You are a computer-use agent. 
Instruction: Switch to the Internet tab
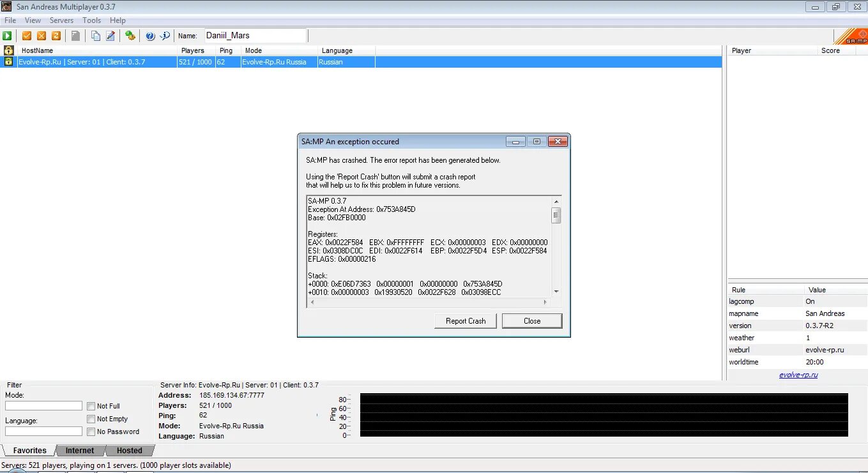pyautogui.click(x=80, y=451)
